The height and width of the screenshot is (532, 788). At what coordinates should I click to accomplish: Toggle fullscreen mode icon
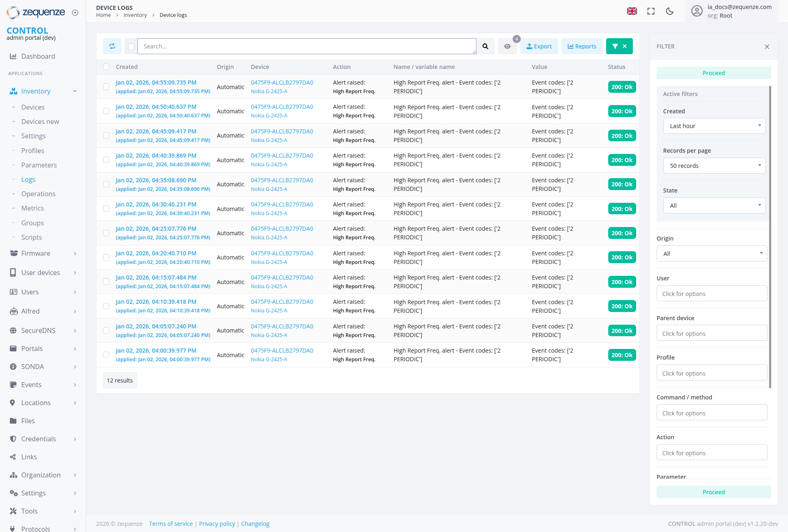click(x=651, y=11)
